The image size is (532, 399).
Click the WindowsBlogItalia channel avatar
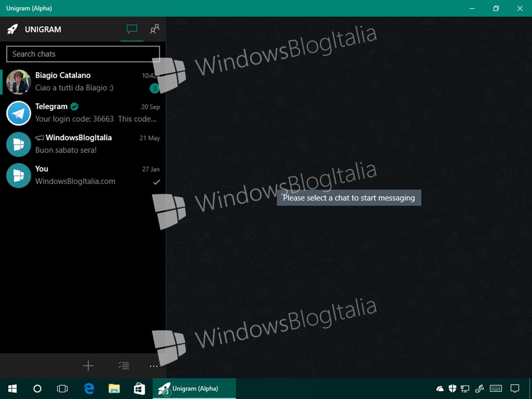pos(19,144)
